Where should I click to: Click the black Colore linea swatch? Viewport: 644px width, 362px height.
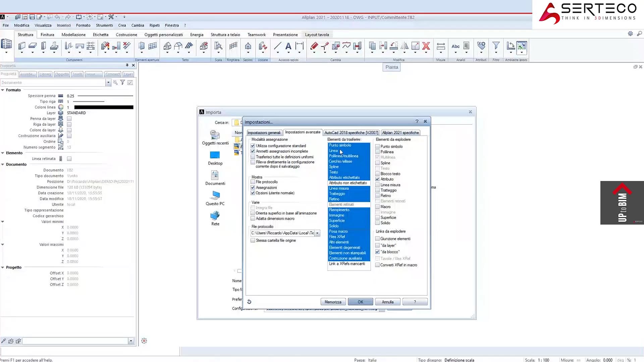(x=104, y=107)
